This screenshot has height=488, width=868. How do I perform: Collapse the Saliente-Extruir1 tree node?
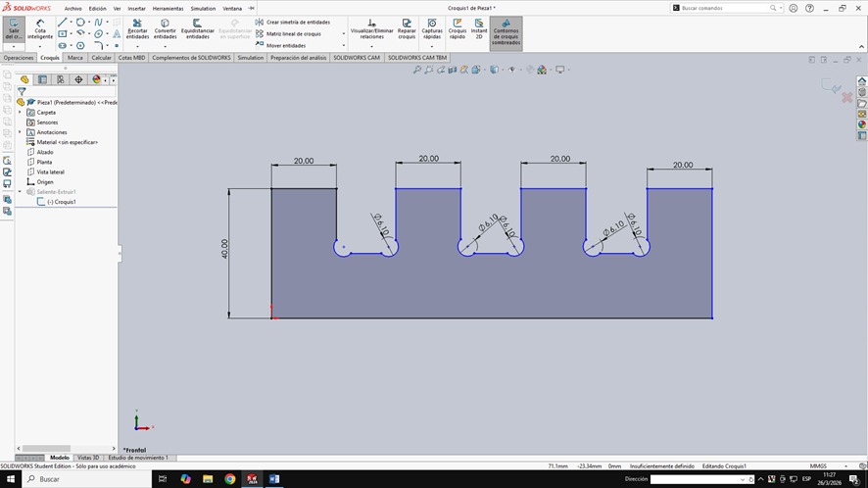coord(20,192)
